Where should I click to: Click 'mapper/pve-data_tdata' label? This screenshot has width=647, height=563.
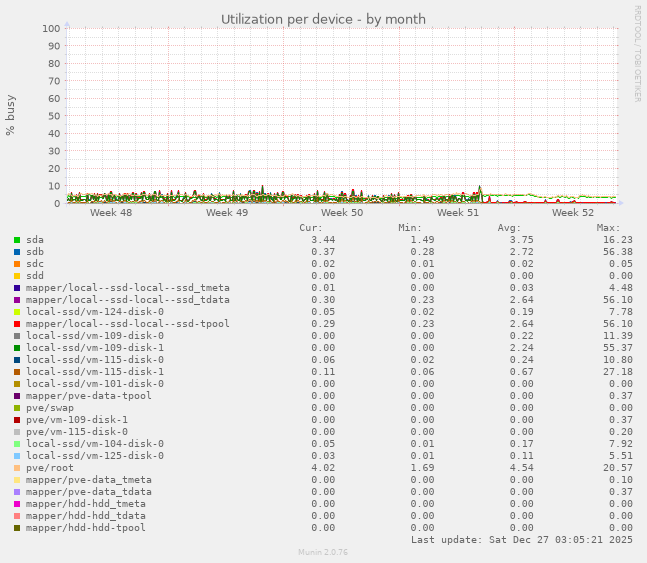click(x=89, y=492)
